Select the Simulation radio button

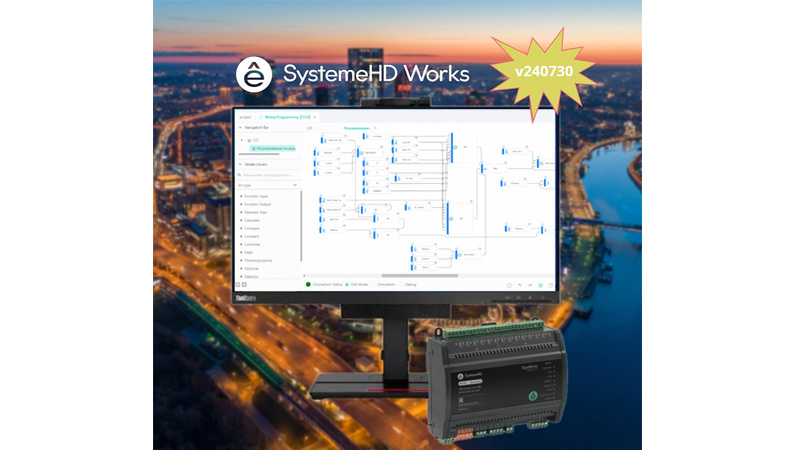coord(374,285)
